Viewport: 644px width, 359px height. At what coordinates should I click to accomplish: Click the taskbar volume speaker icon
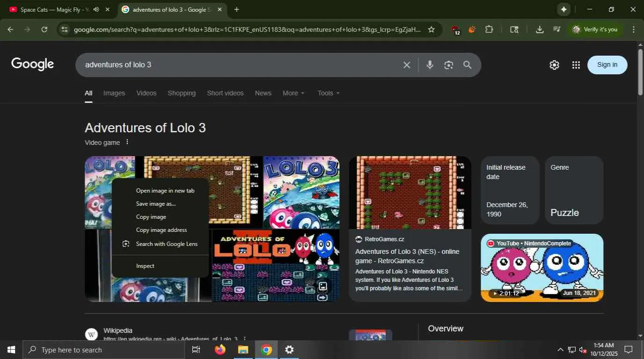click(x=583, y=350)
